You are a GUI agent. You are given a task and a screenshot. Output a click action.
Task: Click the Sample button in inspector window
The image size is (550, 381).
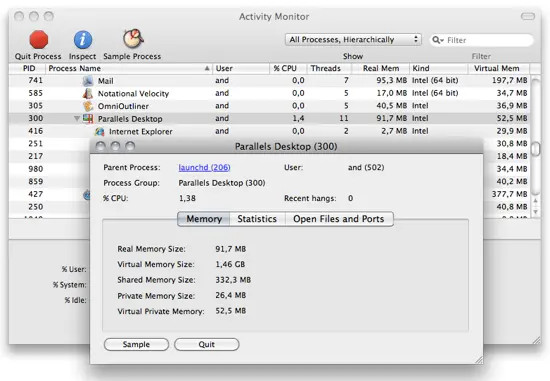point(136,345)
